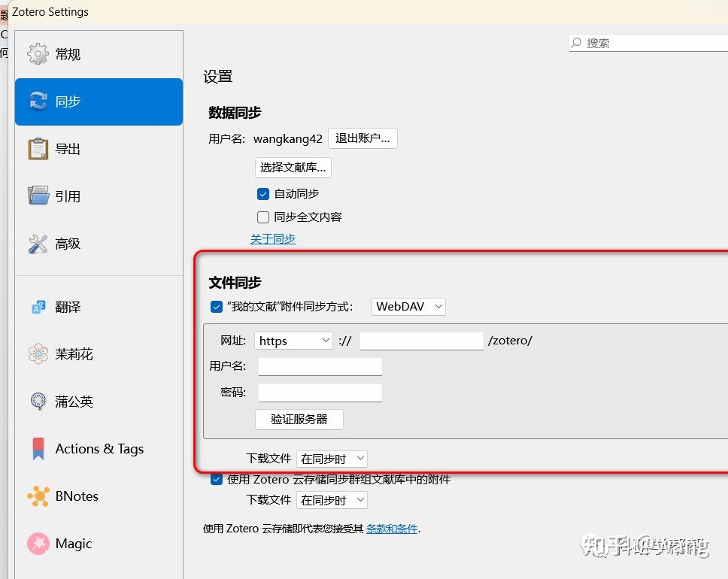Screen dimensions: 728x579
Task: Click the 密码 password input field
Action: 320,393
